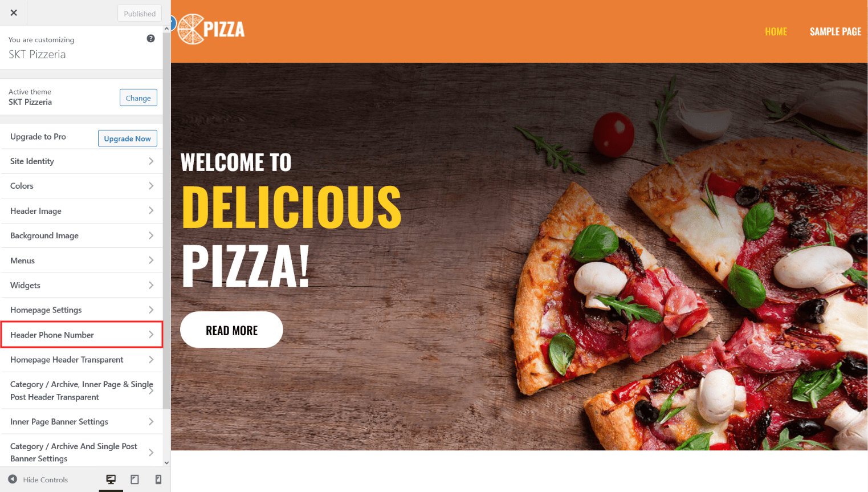Open Homepage Settings section
This screenshot has width=868, height=492.
pyautogui.click(x=82, y=310)
